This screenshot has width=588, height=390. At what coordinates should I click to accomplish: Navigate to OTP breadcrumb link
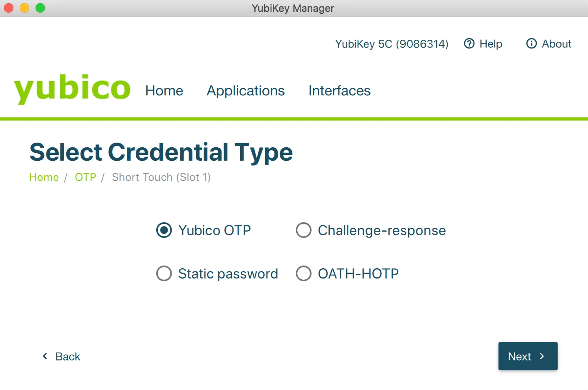(x=85, y=177)
